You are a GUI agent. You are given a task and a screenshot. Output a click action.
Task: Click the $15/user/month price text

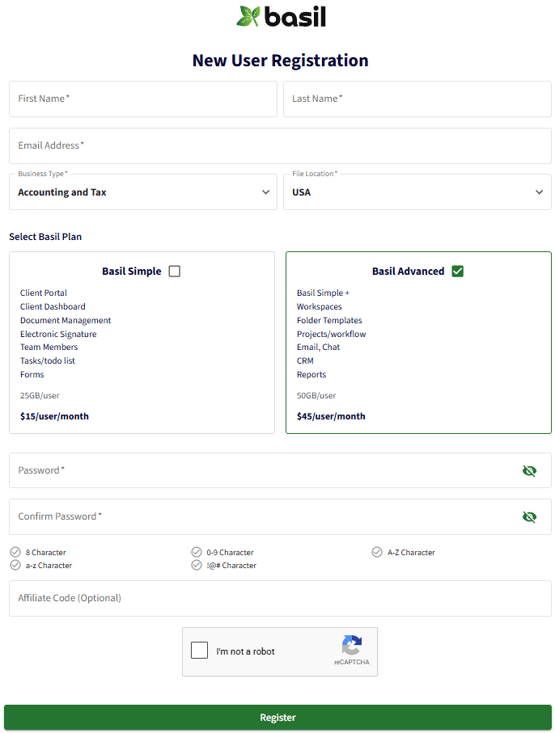(54, 416)
